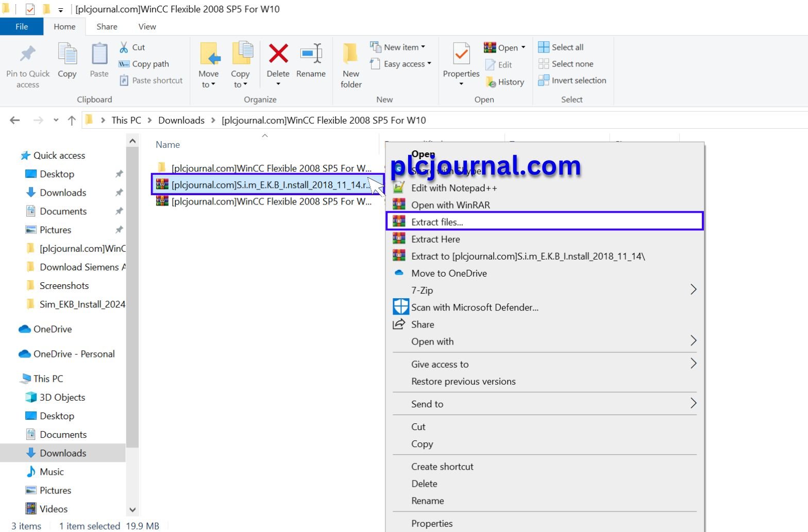Image resolution: width=808 pixels, height=532 pixels.
Task: Choose Create shortcut in context menu
Action: pyautogui.click(x=545, y=467)
